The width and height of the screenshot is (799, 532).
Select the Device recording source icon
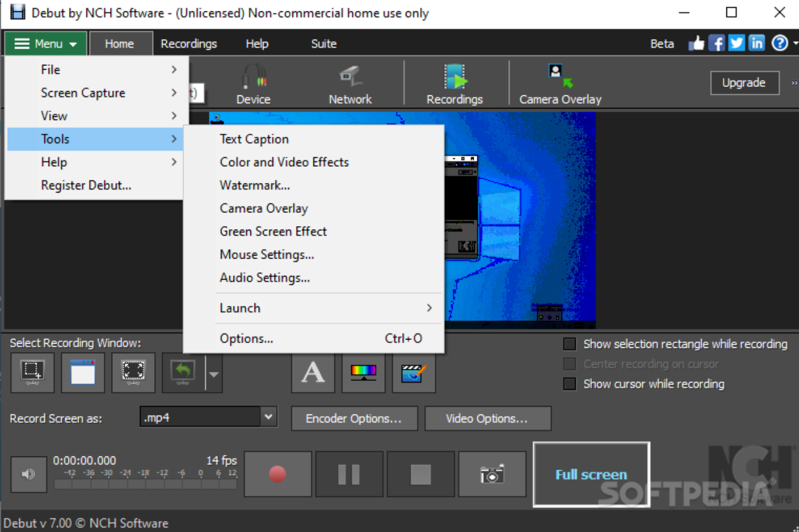[253, 82]
